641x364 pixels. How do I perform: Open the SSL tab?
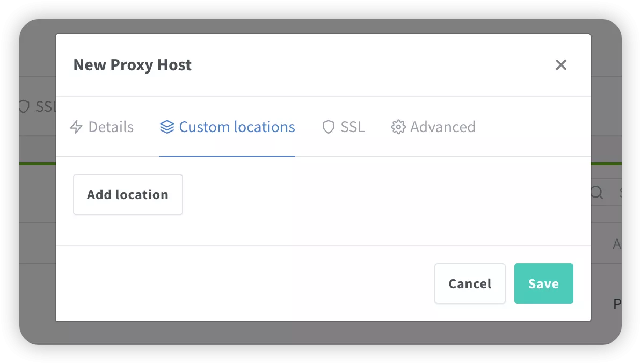coord(352,127)
